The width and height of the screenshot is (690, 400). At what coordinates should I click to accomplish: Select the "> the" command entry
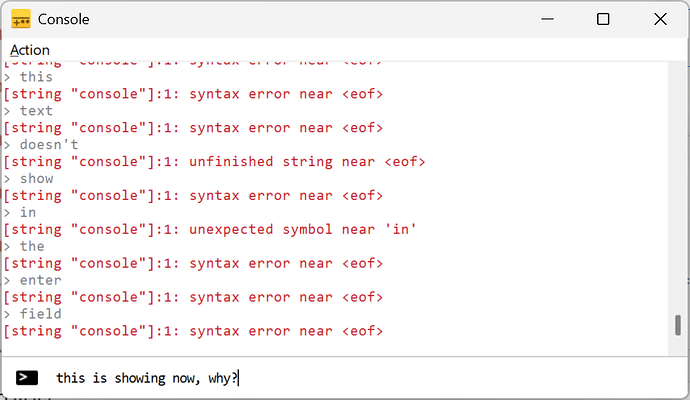pos(26,247)
